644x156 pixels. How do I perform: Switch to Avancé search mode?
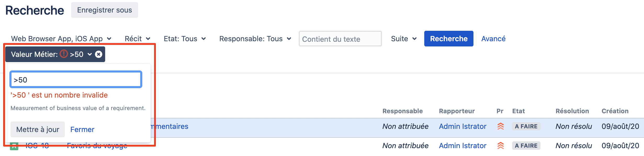click(x=493, y=39)
